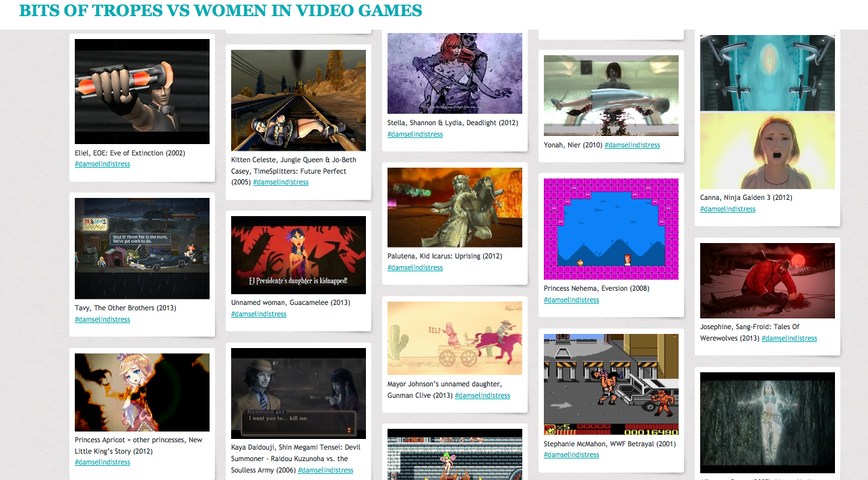The height and width of the screenshot is (480, 868).
Task: Open the pink Eversion Princess Nehema thumbnail
Action: point(611,229)
